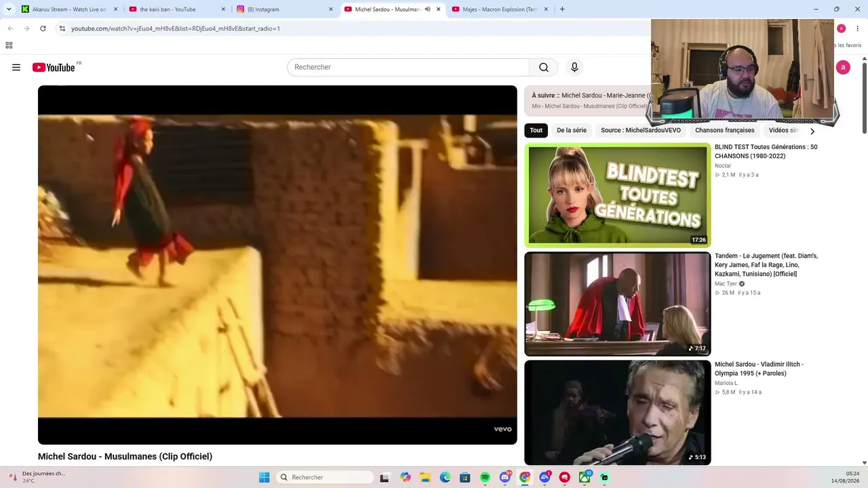Start voice search with the microphone icon
Screen dimensions: 868x488
[574, 67]
